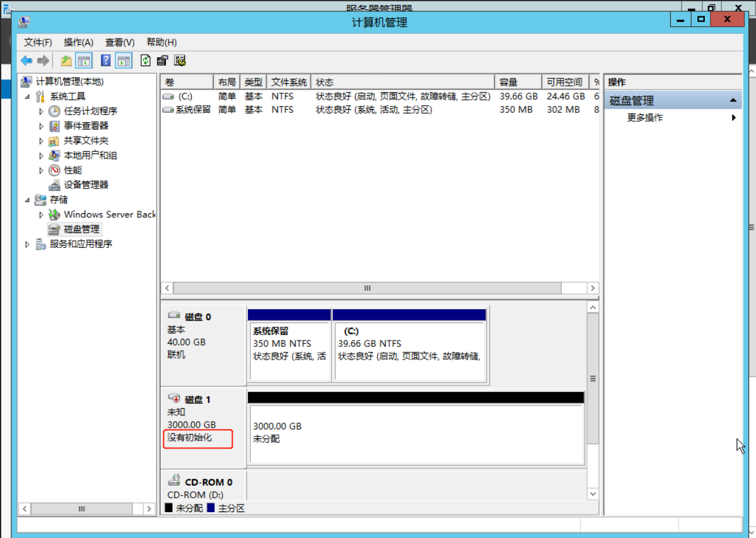This screenshot has width=756, height=538.
Task: Select the 3000 GB unallocated space
Action: point(415,433)
